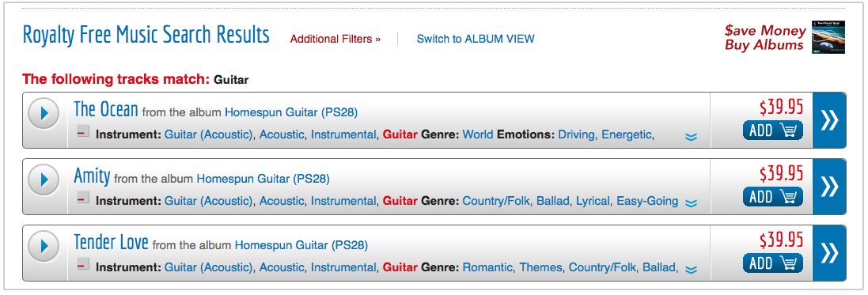Image resolution: width=868 pixels, height=295 pixels.
Task: Switch to ALBUM VIEW
Action: (x=476, y=40)
